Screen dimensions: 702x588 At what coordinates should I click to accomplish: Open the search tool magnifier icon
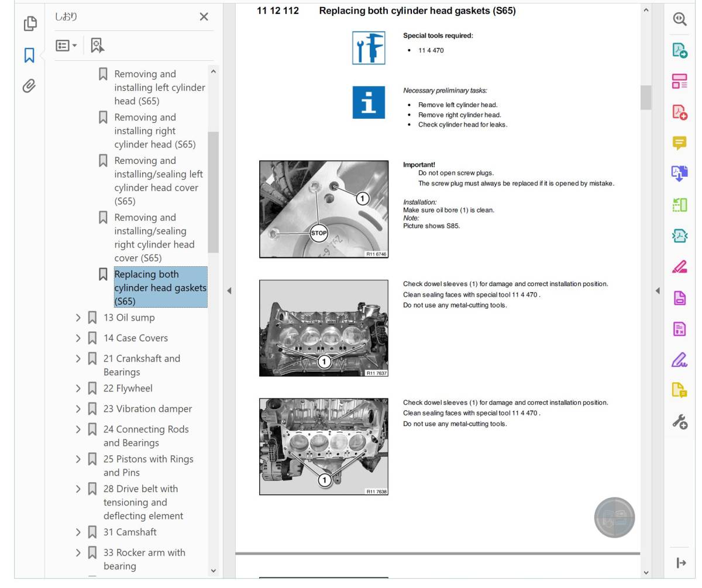[x=679, y=19]
